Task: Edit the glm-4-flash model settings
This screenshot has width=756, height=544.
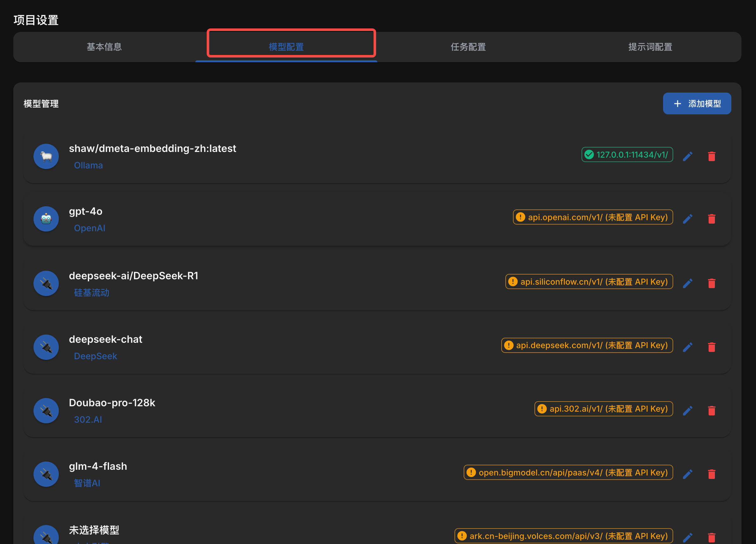Action: [x=687, y=474]
